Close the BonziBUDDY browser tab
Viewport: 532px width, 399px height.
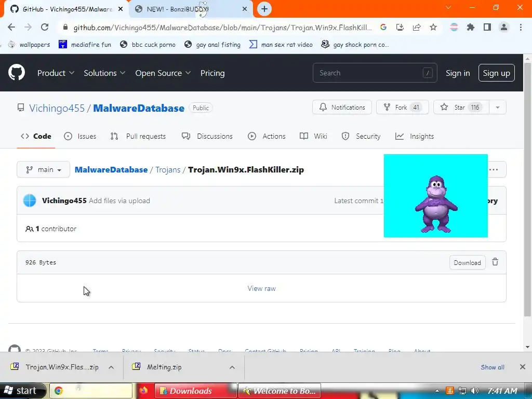click(x=245, y=9)
